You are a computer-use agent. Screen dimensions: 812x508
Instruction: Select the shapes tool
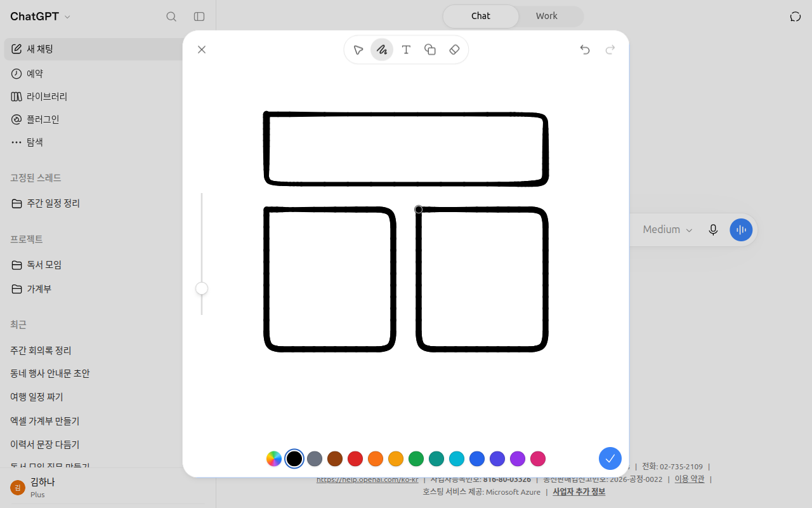(x=430, y=50)
